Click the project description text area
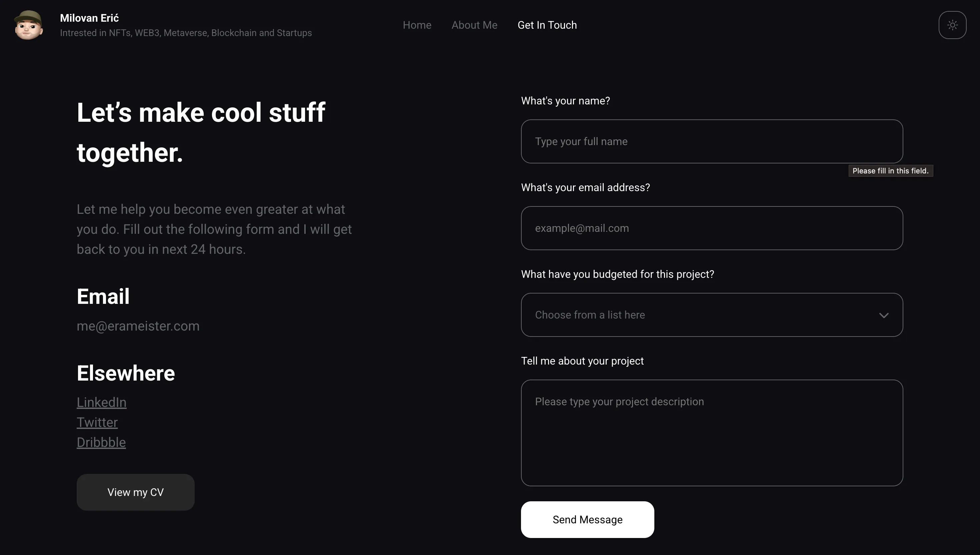This screenshot has height=555, width=980. (712, 433)
